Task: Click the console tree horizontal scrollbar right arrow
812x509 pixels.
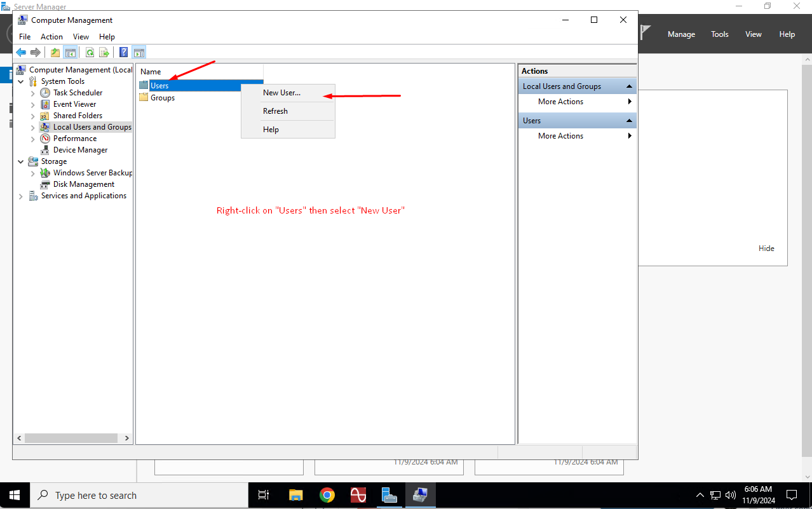Action: tap(127, 438)
